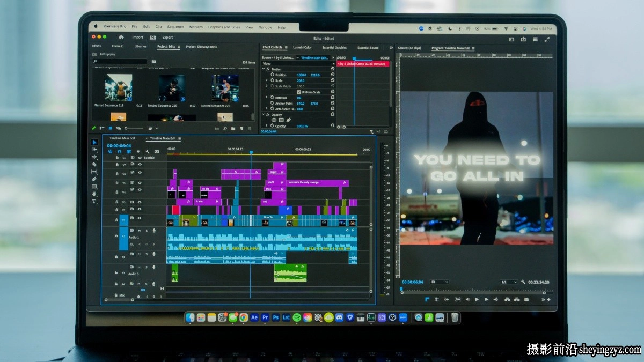Open timeline wrench display settings
Viewport: 644px width, 362px height.
[x=148, y=152]
